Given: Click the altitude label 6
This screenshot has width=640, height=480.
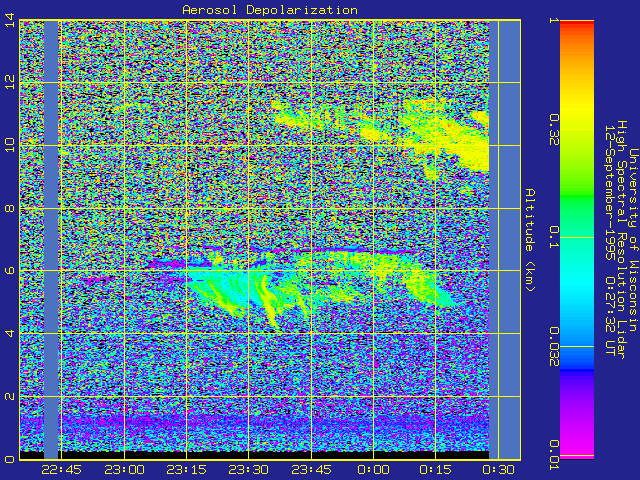Looking at the screenshot, I should 10,271.
